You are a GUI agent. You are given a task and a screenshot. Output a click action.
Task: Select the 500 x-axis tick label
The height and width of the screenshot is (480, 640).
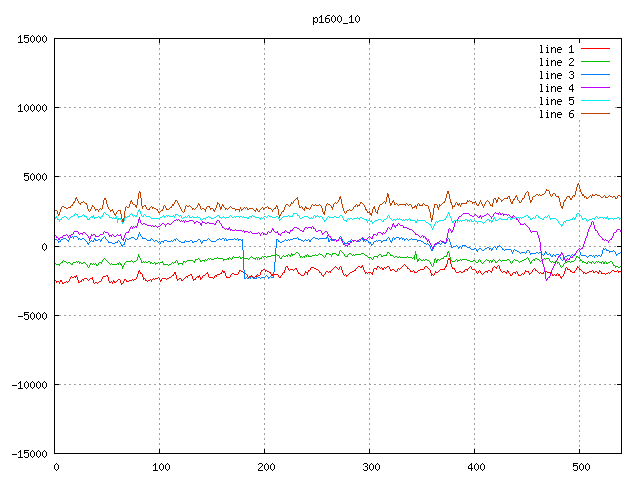[x=579, y=467]
